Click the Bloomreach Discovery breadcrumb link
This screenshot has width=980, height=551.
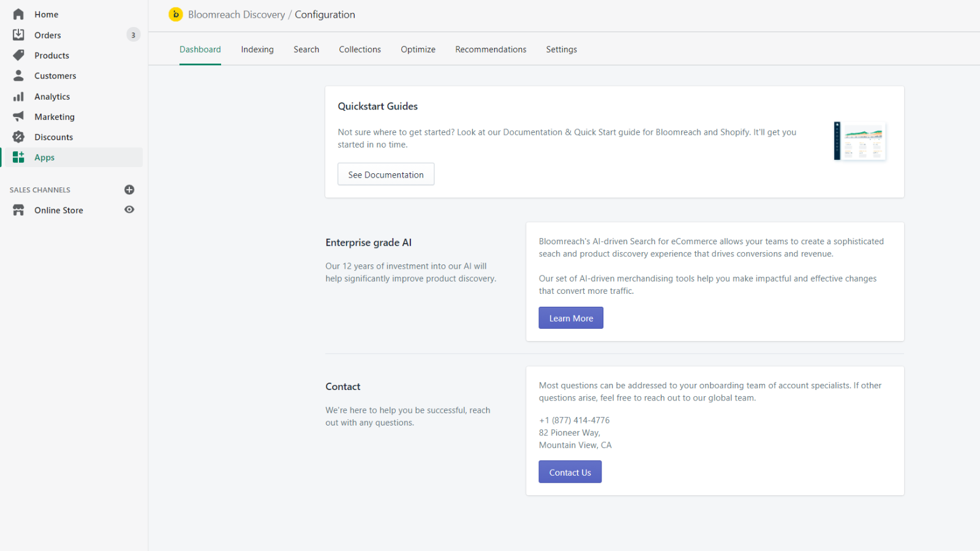click(236, 15)
